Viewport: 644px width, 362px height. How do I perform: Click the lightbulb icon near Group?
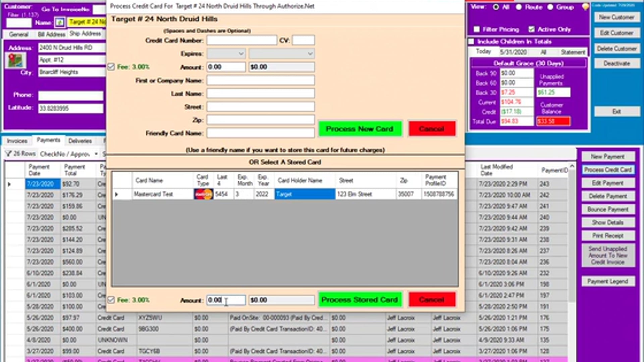coord(585,7)
